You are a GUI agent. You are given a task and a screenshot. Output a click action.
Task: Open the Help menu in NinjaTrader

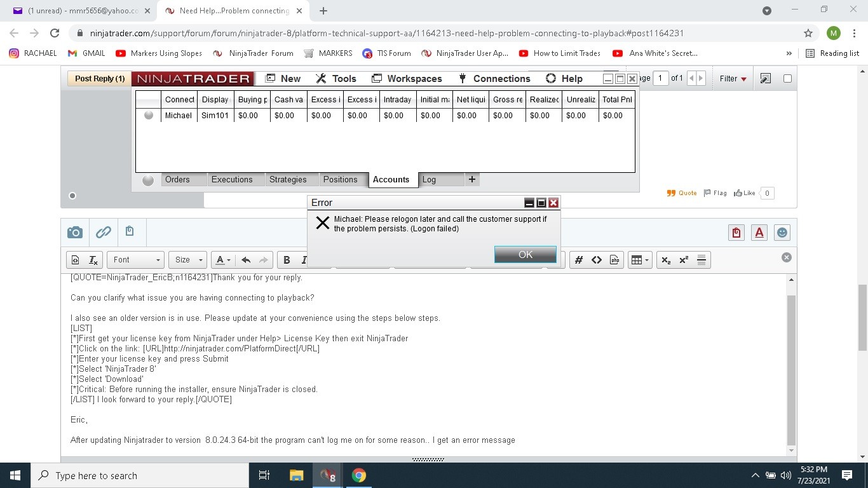(x=564, y=79)
